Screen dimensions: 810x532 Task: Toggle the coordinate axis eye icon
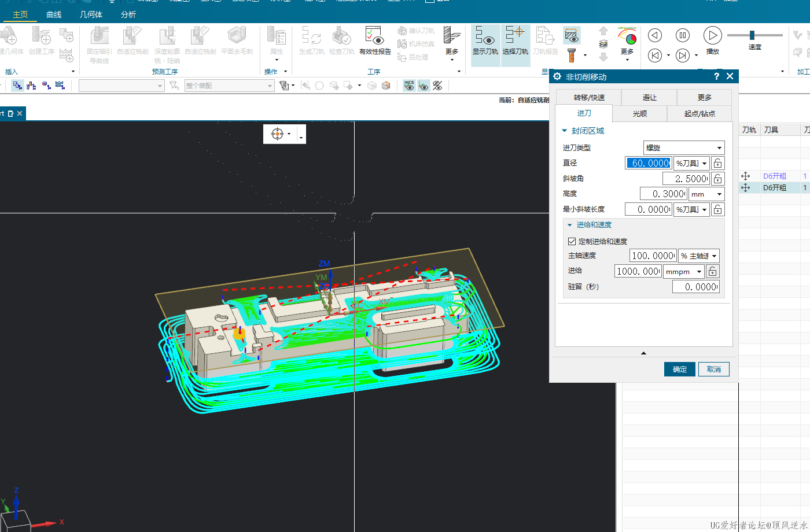tap(424, 86)
